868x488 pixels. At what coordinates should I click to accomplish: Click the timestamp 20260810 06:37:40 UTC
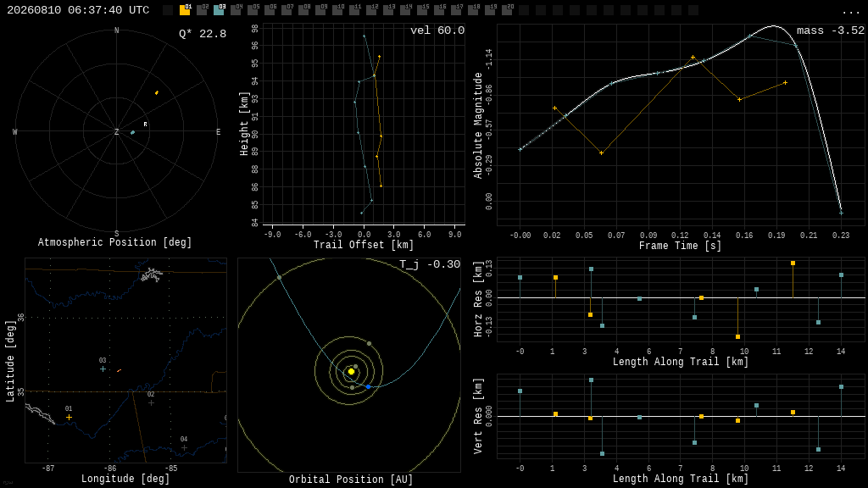78,10
